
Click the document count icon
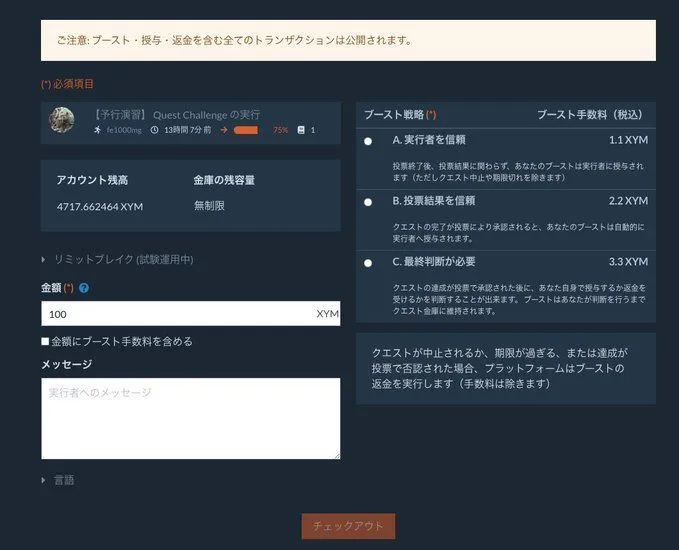click(x=300, y=130)
